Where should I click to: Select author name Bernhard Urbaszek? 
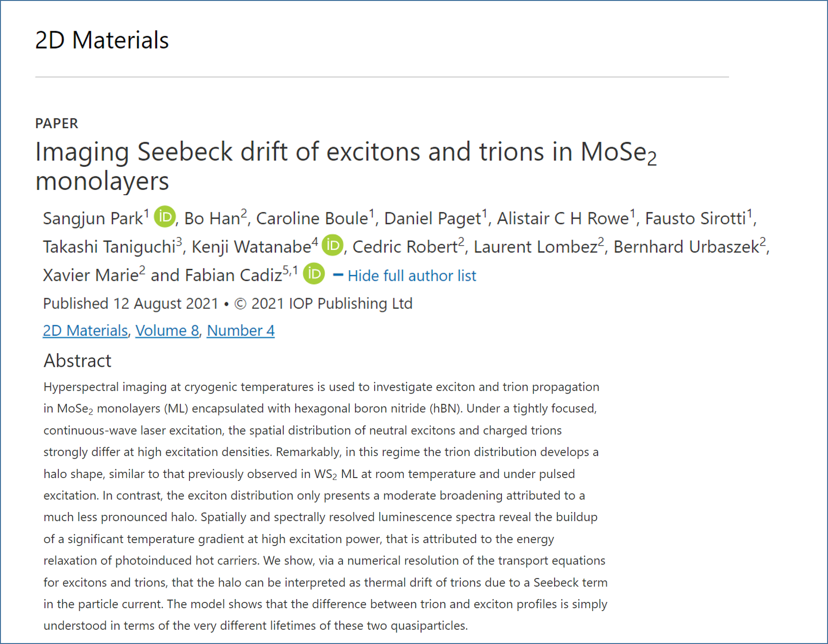686,247
